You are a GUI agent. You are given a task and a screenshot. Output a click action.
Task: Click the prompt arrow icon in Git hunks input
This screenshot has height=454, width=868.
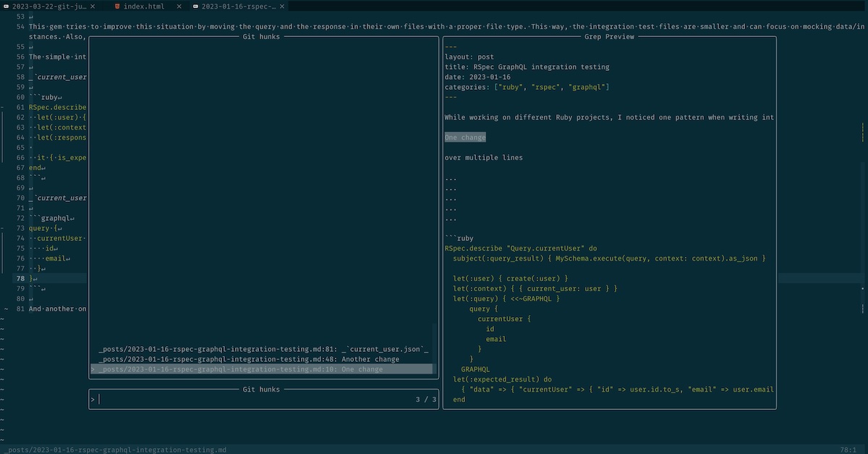(92, 399)
